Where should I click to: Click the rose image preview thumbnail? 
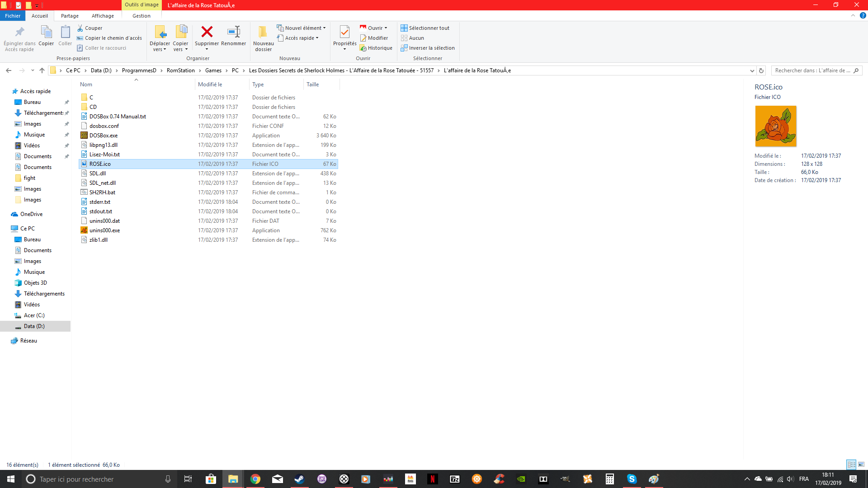776,126
